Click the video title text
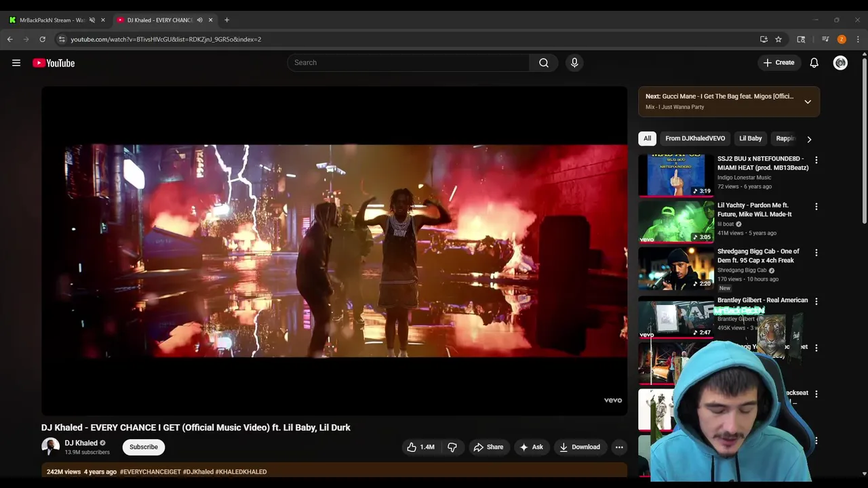The height and width of the screenshot is (488, 868). [196, 428]
